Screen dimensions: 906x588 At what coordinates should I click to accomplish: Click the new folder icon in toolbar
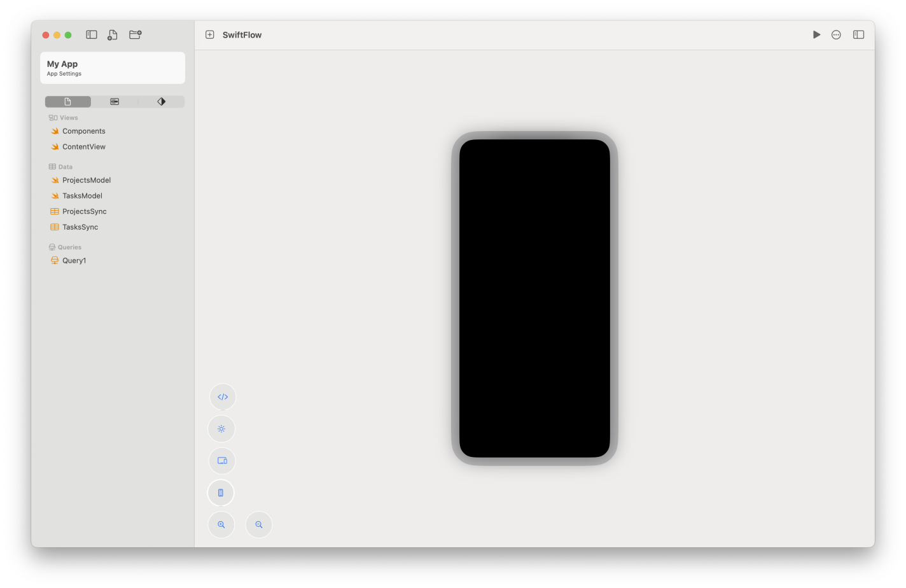click(136, 35)
